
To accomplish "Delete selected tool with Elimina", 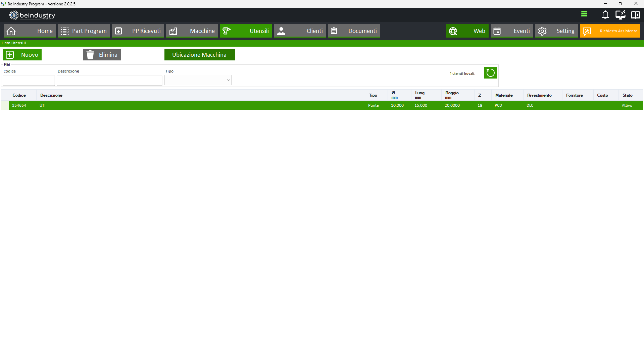I will (102, 55).
